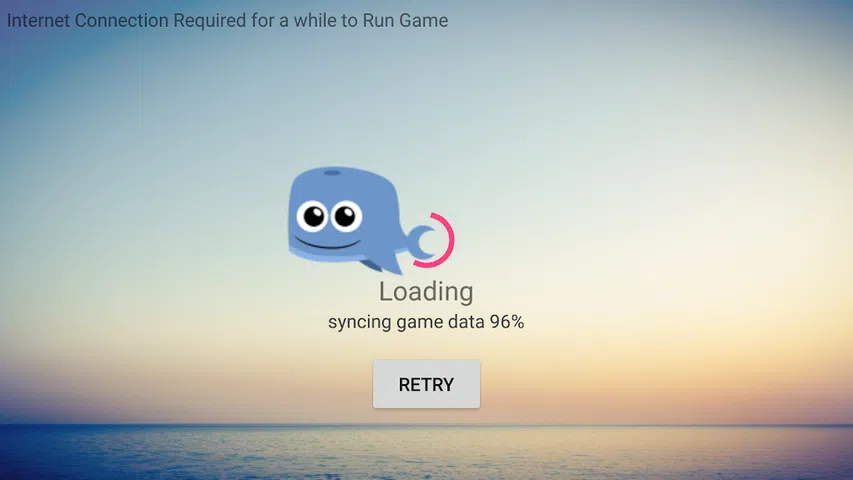853x480 pixels.
Task: Select the 'Loading' heading text
Action: tap(426, 291)
